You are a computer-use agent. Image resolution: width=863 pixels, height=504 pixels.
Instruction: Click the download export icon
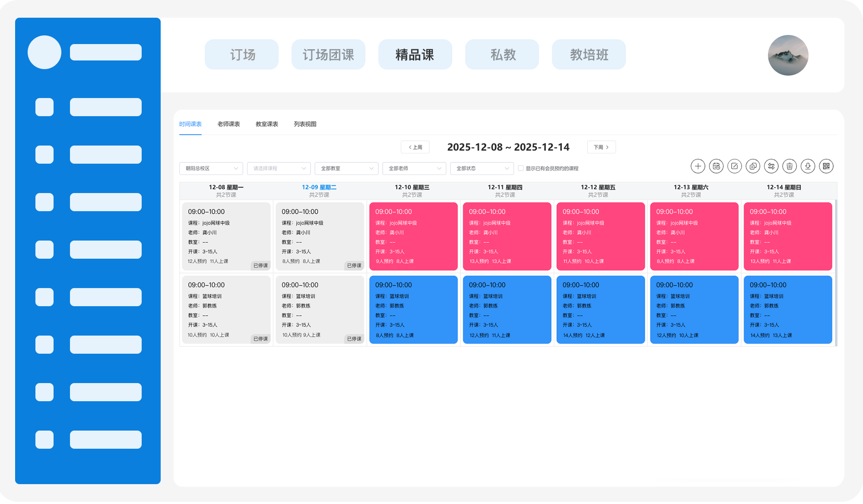808,166
